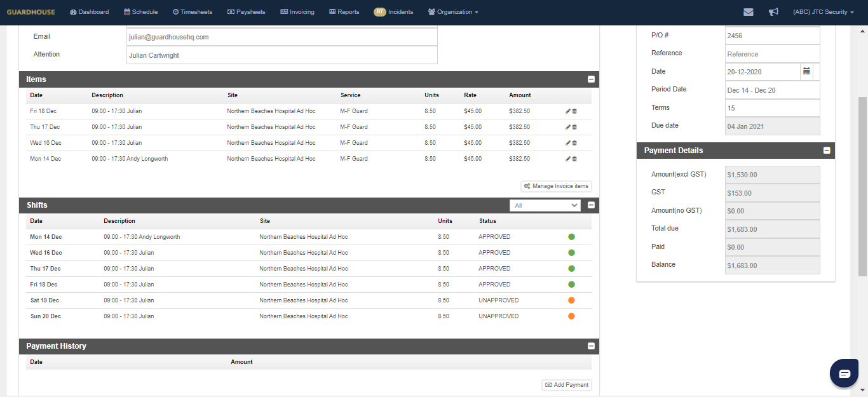Viewport: 868px width, 397px height.
Task: Delete the Thu 17 Dec invoice item
Action: click(574, 127)
